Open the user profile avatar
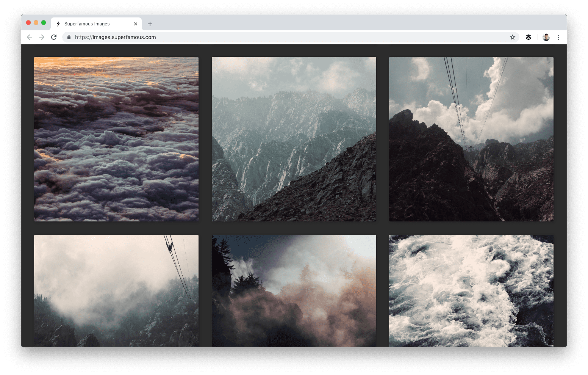The height and width of the screenshot is (375, 588). point(546,37)
